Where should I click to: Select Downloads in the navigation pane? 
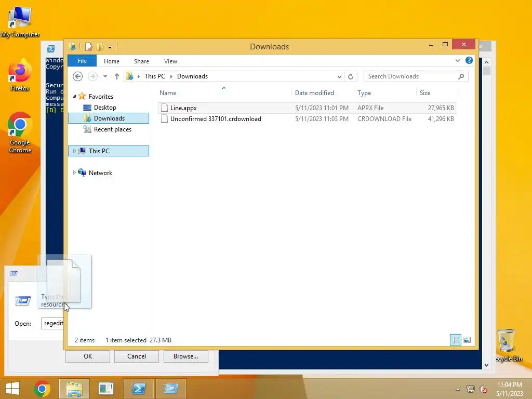click(109, 118)
